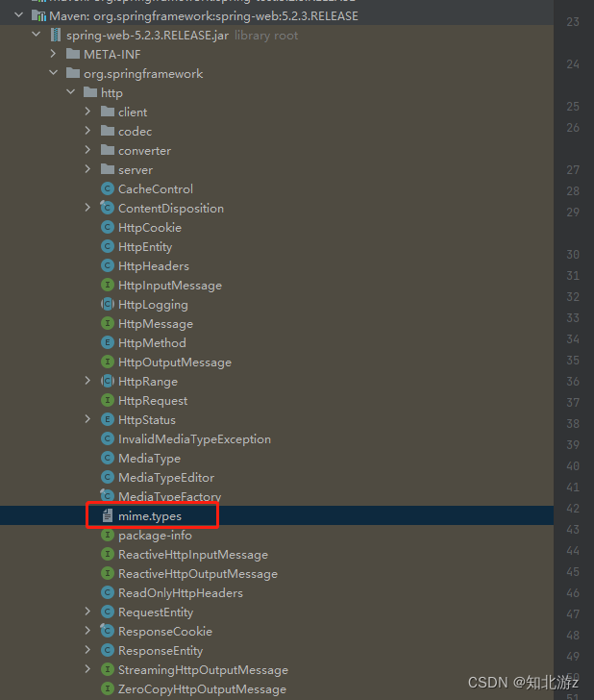The height and width of the screenshot is (700, 594).
Task: Click editor gutter line number 30
Action: click(x=573, y=254)
